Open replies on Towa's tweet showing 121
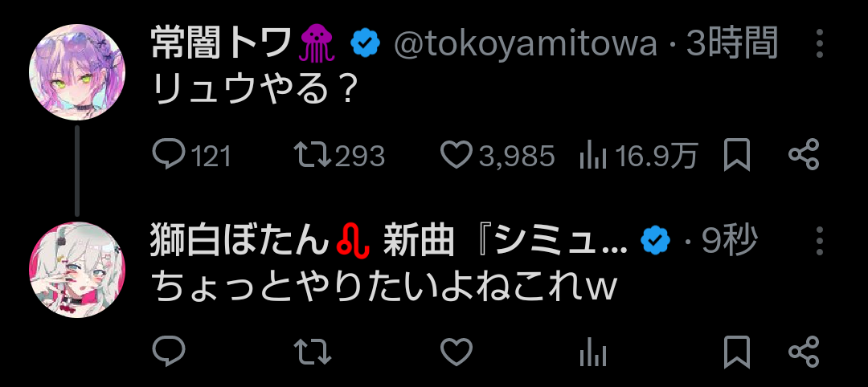868x387 pixels. coord(191,155)
